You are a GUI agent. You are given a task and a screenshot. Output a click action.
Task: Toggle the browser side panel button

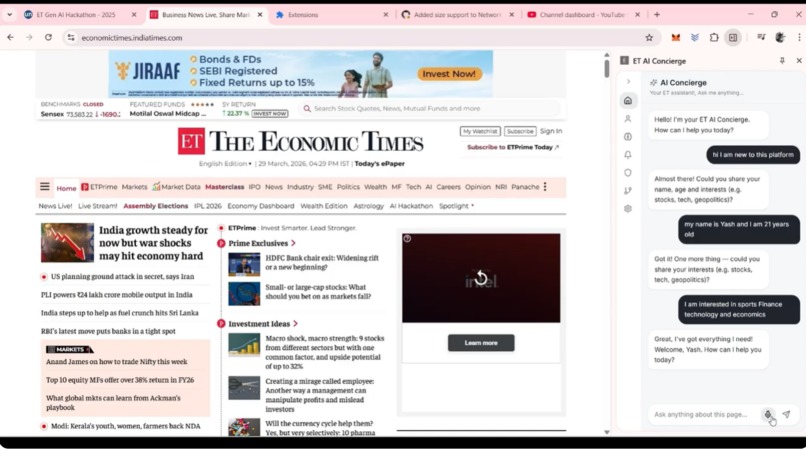click(x=733, y=38)
